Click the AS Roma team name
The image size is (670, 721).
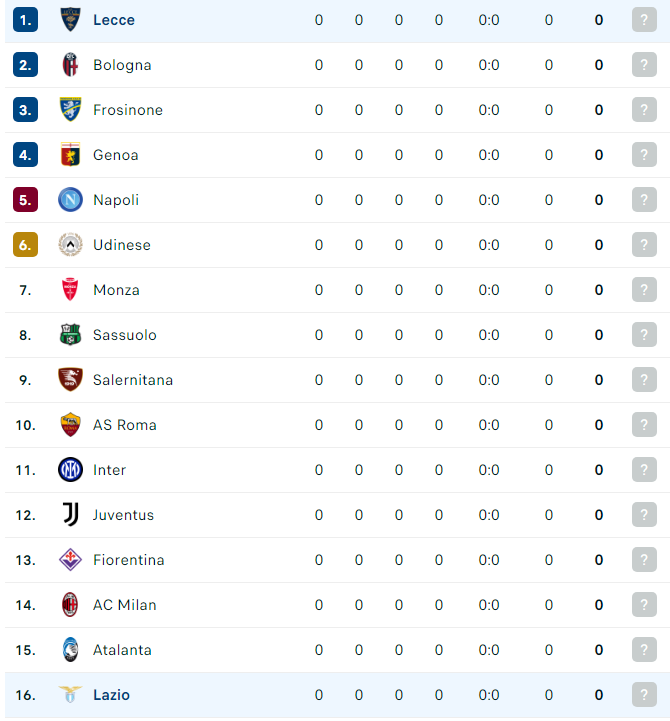(125, 425)
